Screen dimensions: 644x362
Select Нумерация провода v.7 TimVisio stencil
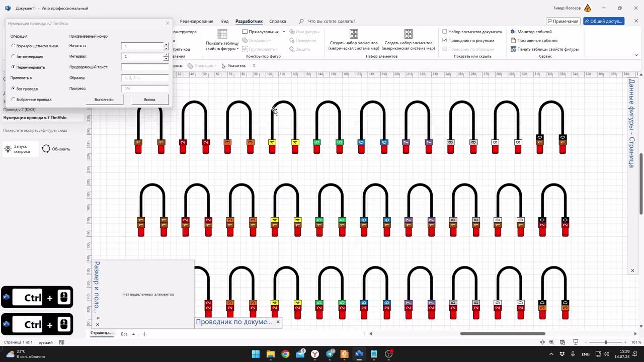tap(35, 118)
